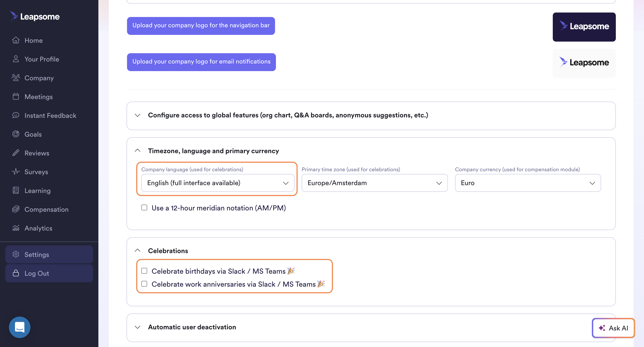Collapse the Celebrations section chevron
This screenshot has height=347, width=644.
point(138,250)
